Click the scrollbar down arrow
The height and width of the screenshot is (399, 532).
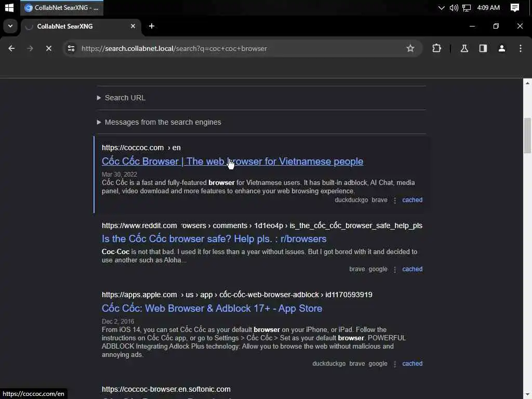[x=527, y=395]
